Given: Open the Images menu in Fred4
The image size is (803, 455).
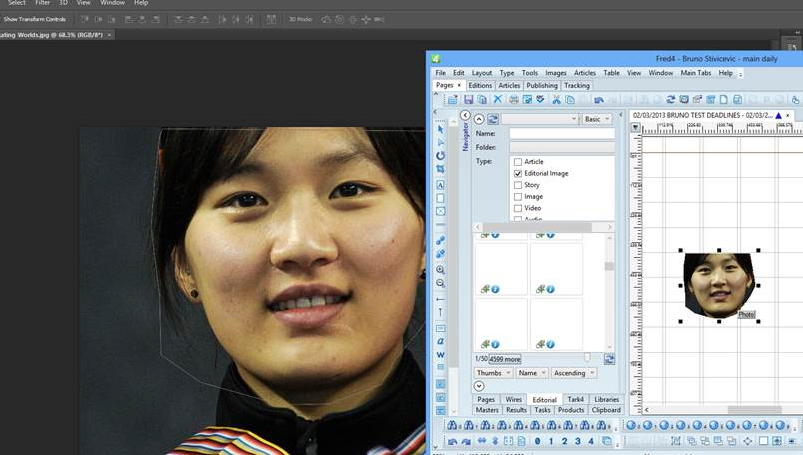Looking at the screenshot, I should tap(556, 73).
